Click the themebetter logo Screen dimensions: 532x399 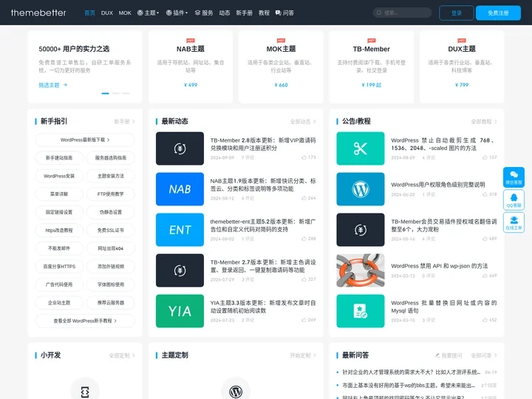pyautogui.click(x=38, y=13)
